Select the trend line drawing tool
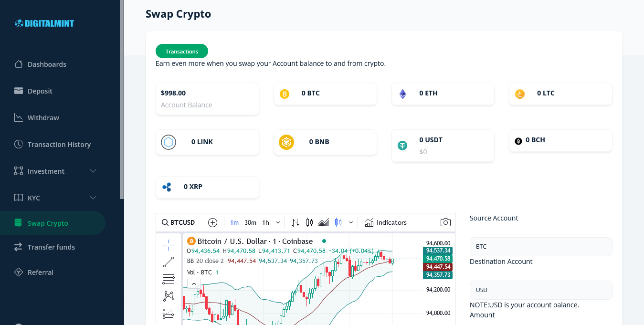Viewport: 644px width, 325px height. (169, 262)
